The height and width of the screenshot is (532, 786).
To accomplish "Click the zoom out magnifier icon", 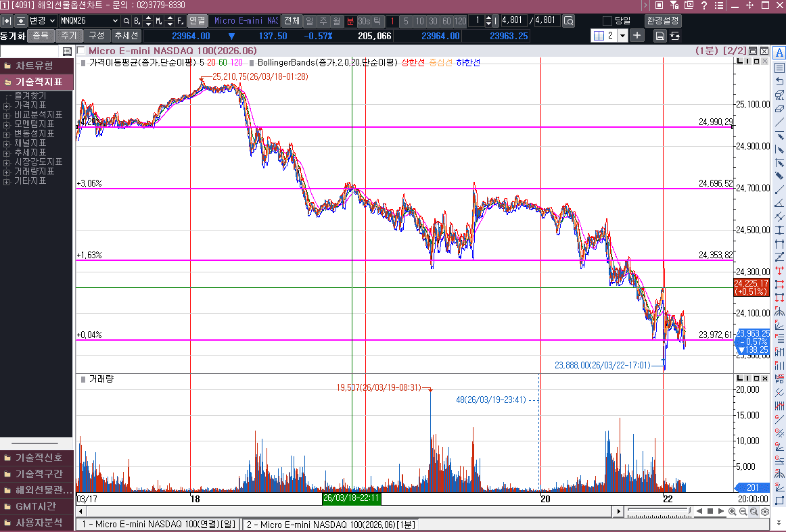I will pyautogui.click(x=743, y=512).
